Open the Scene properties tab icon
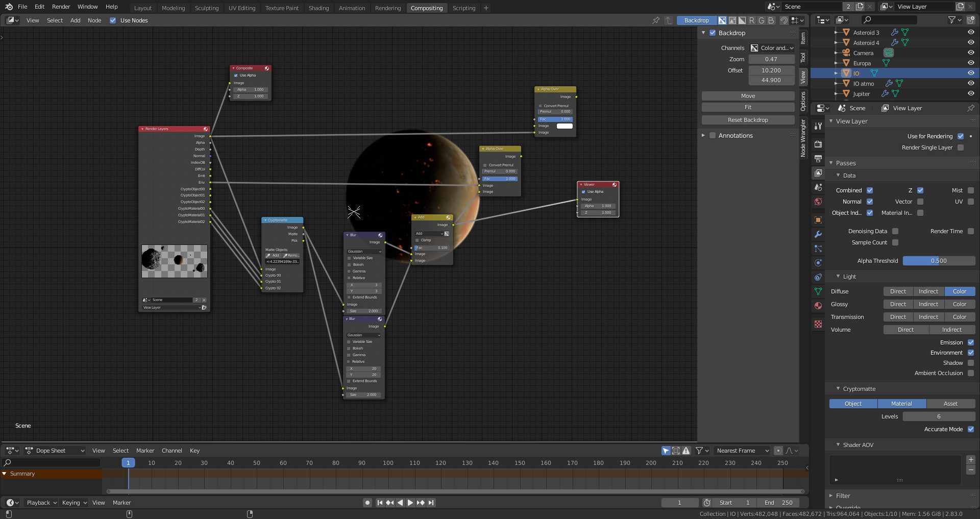 coord(818,187)
